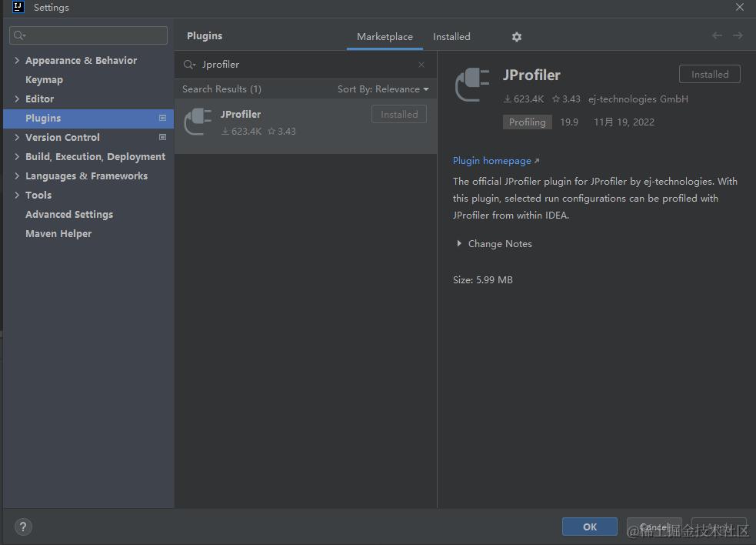Confirm with the OK button

(x=590, y=527)
